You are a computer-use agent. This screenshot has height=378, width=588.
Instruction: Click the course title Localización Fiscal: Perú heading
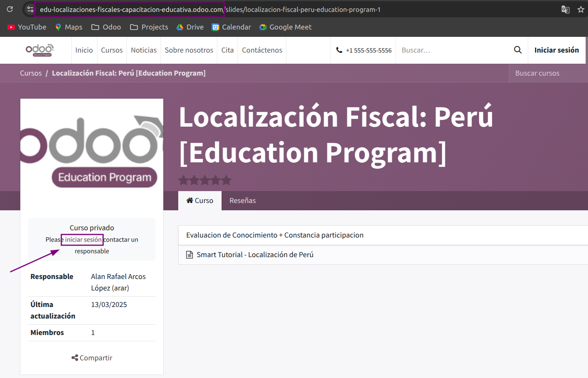pyautogui.click(x=336, y=135)
